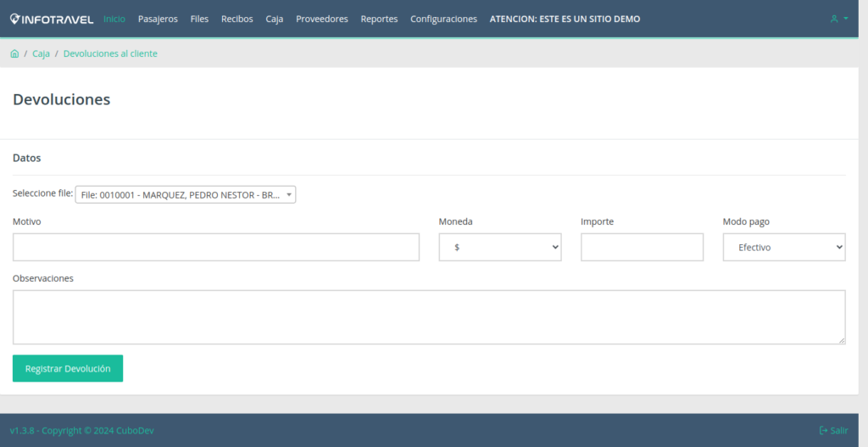Click the Datos section heading
Screen dimensions: 868x447
point(26,158)
